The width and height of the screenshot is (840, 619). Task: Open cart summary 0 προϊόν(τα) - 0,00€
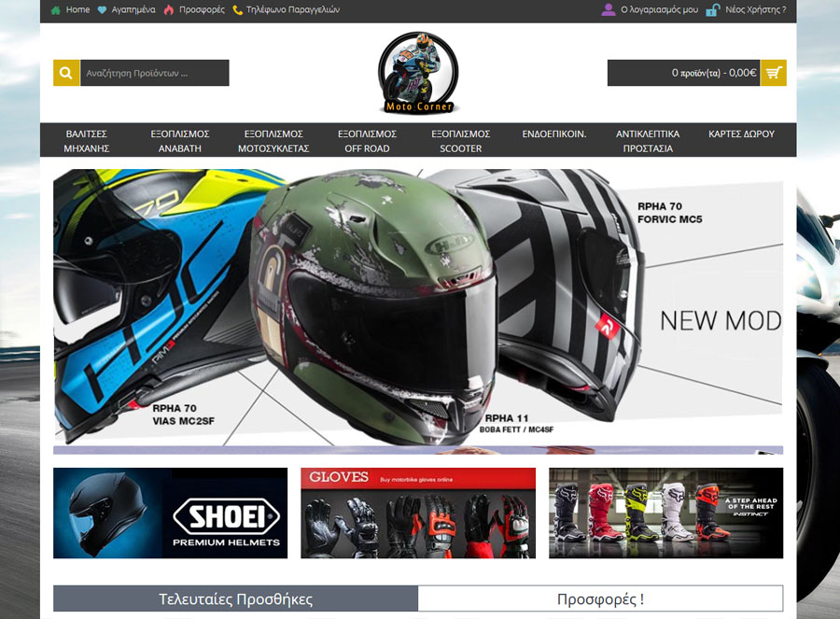coord(683,73)
